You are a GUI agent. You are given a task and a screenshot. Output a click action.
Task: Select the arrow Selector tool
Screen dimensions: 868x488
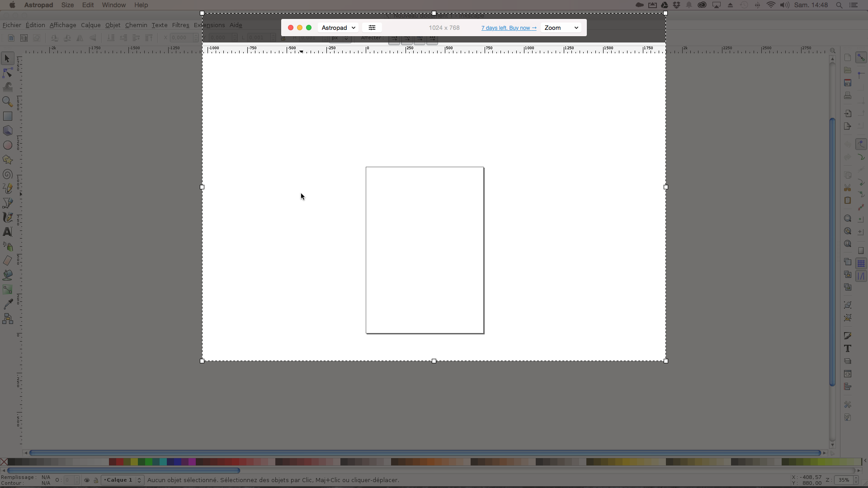pos(7,58)
